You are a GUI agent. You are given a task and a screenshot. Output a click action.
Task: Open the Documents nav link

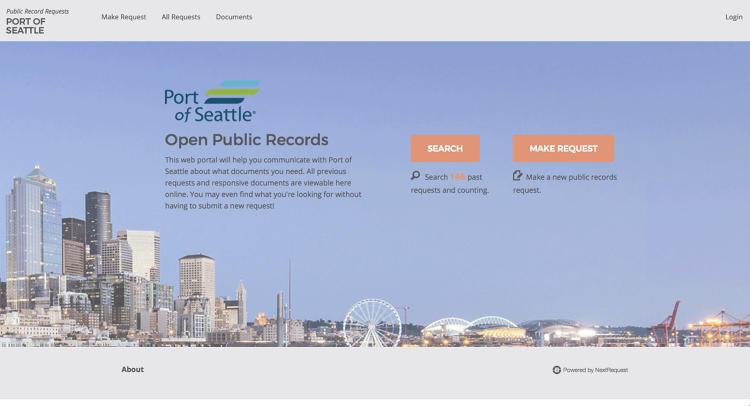(234, 17)
